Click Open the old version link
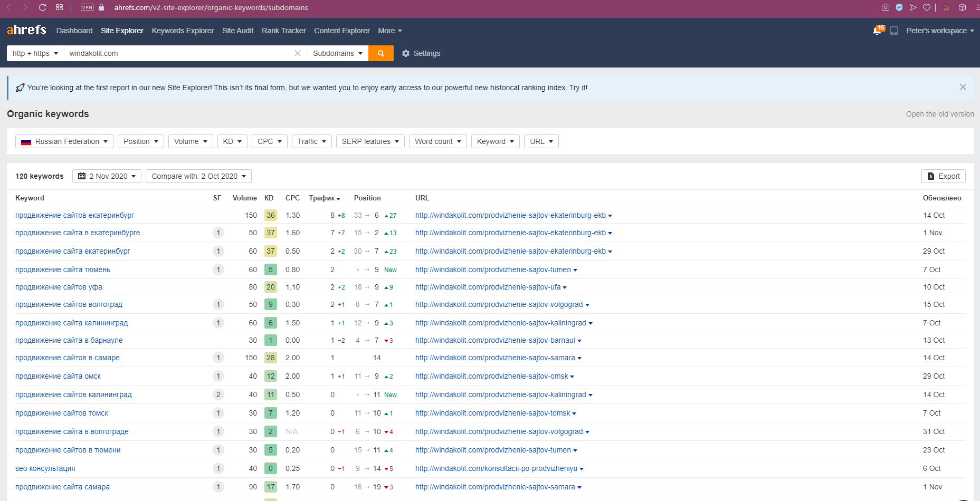Screen dimensions: 980x501 tap(940, 114)
